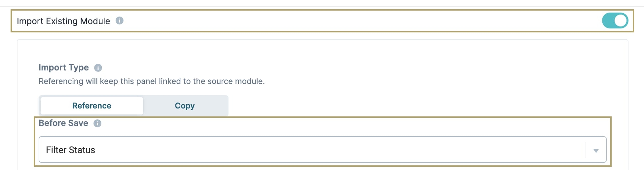Open the Import Type info tooltip icon
Image resolution: width=644 pixels, height=170 pixels.
[x=98, y=68]
